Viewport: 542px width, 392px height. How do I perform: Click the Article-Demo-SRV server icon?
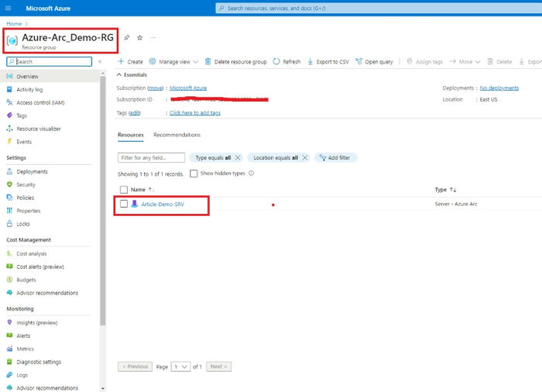(135, 204)
